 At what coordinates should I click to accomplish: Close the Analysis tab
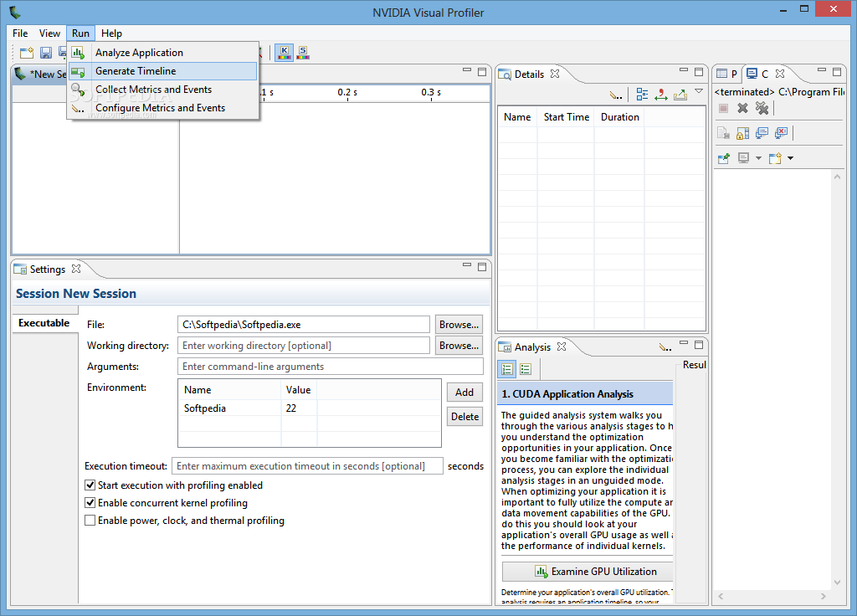(562, 346)
